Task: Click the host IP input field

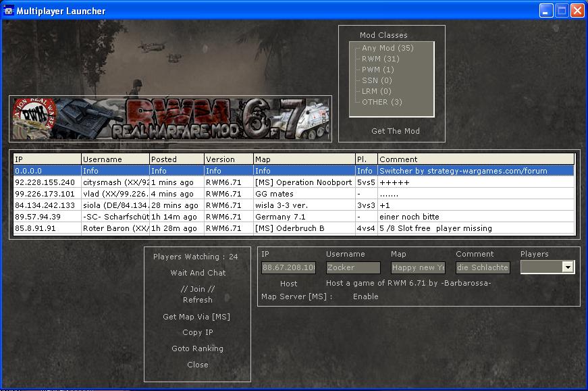Action: (x=288, y=267)
